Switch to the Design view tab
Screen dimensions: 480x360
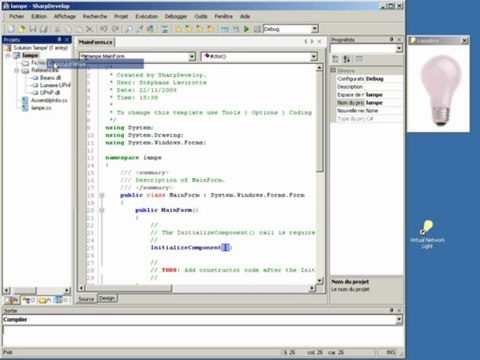click(107, 298)
